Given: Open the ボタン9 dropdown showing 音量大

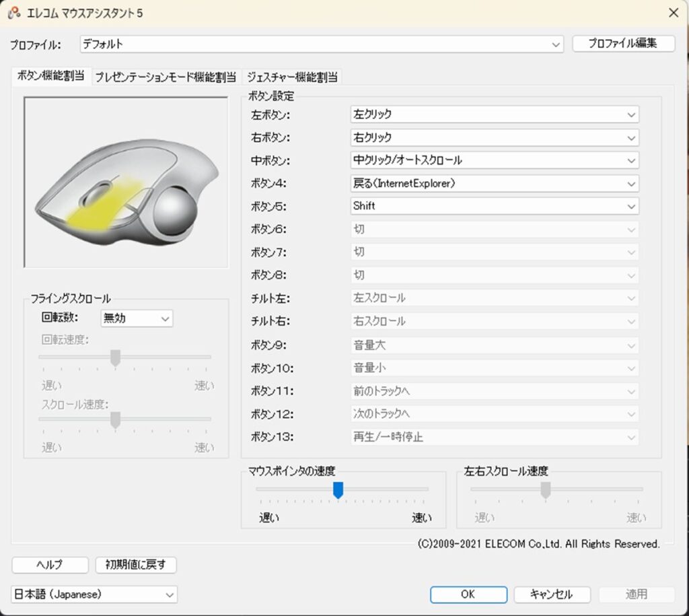Looking at the screenshot, I should pos(495,345).
